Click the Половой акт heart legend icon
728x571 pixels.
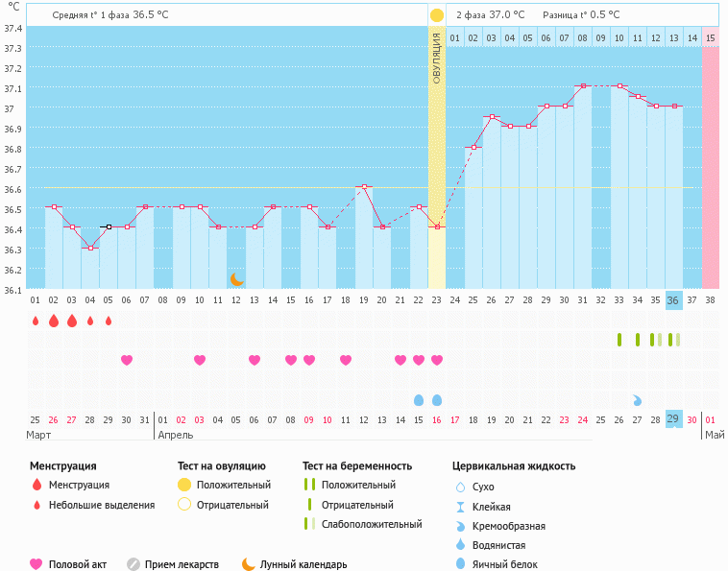[36, 564]
